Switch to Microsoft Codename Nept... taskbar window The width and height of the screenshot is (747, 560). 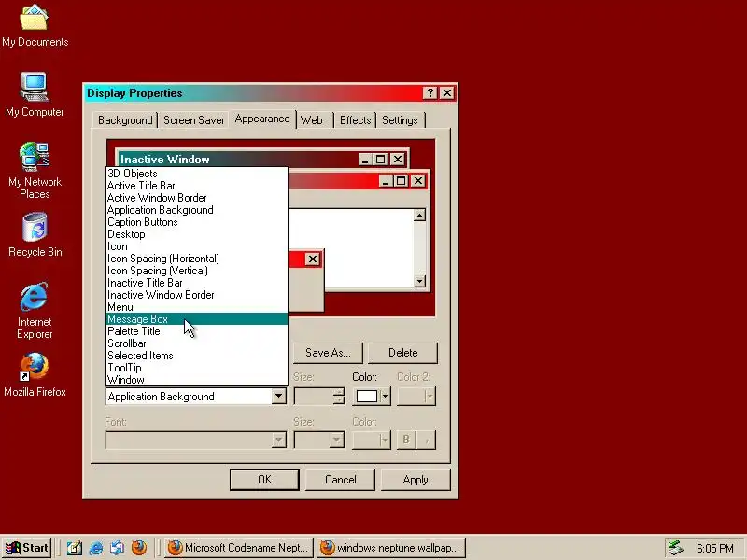tap(239, 548)
